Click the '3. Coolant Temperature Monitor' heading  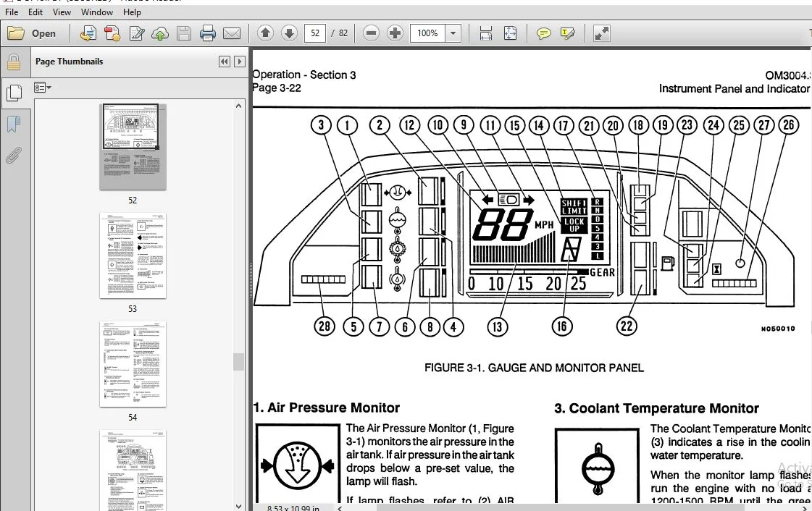point(657,408)
